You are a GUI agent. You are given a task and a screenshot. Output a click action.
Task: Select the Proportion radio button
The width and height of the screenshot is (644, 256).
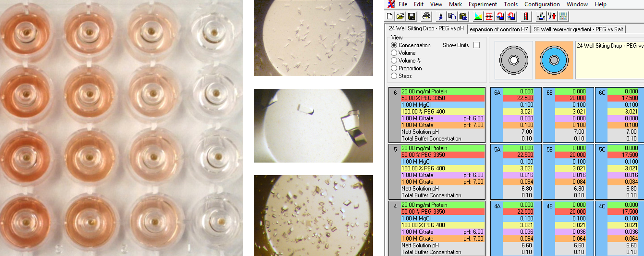[394, 68]
